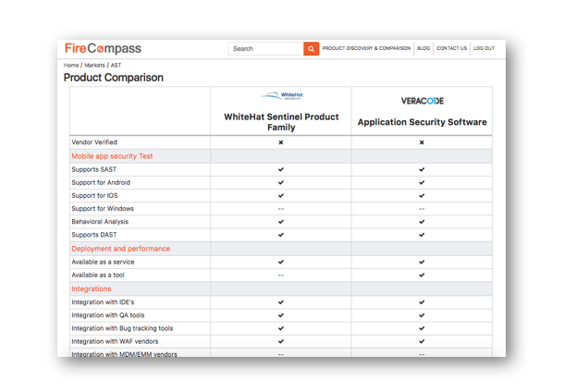Click the Log Out link
The width and height of the screenshot is (564, 392).
pos(484,48)
